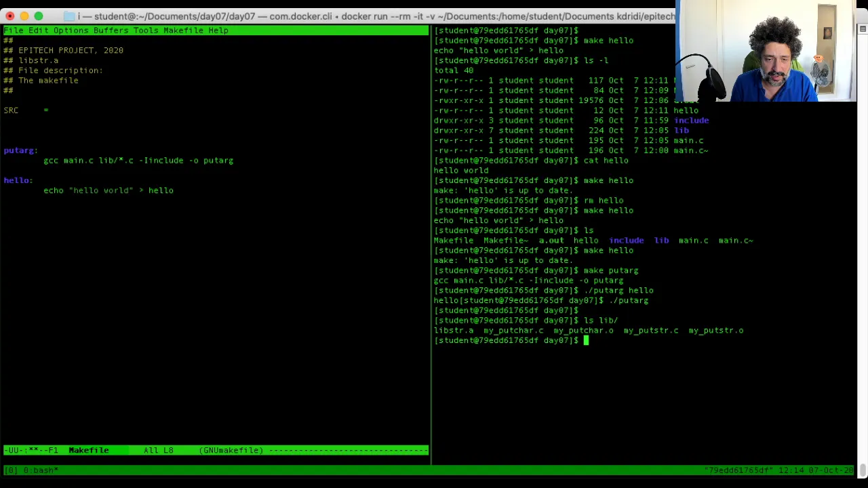Screen dimensions: 868x488
Task: Click 'All L8' position indicator in mode line
Action: pos(158,450)
